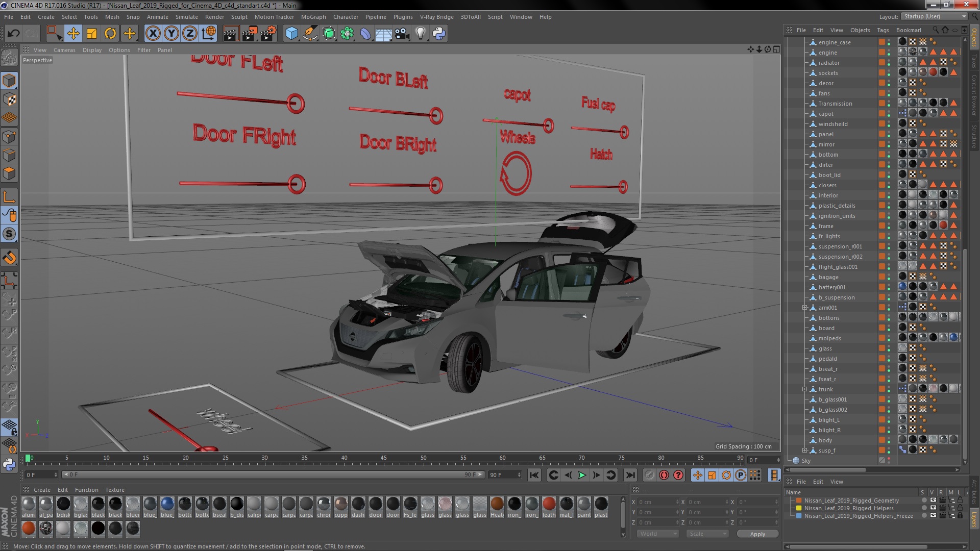Select the Live Selection tool
980x551 pixels.
pyautogui.click(x=54, y=34)
